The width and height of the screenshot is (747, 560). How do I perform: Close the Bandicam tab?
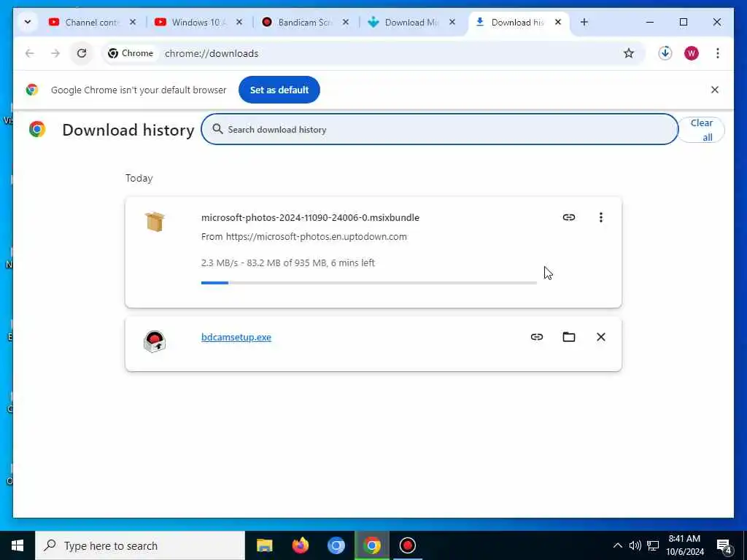click(346, 22)
